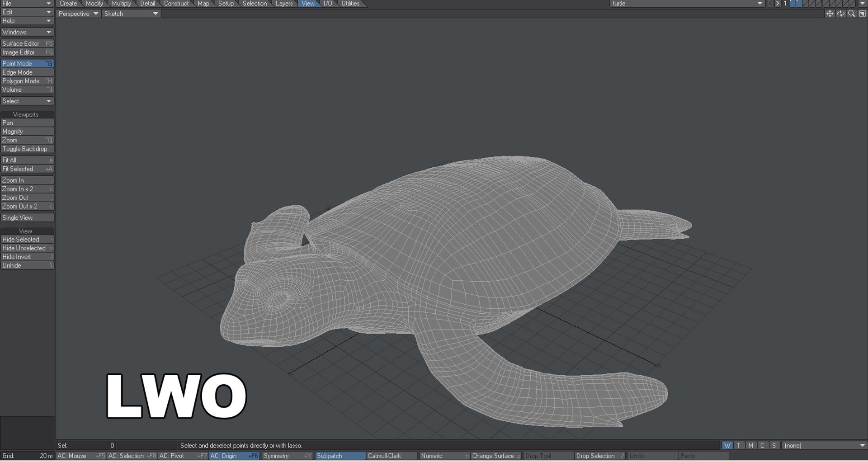This screenshot has height=462, width=868.
Task: Switch to the Modify tab
Action: [94, 4]
